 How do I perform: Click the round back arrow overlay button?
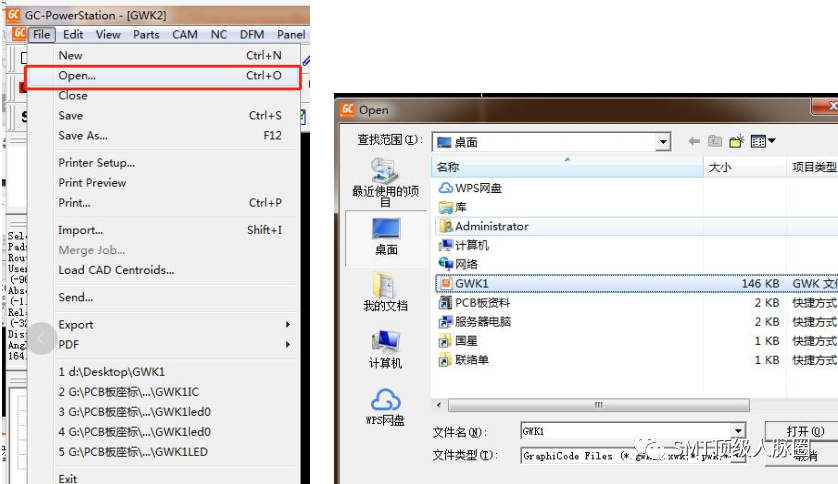(x=41, y=338)
